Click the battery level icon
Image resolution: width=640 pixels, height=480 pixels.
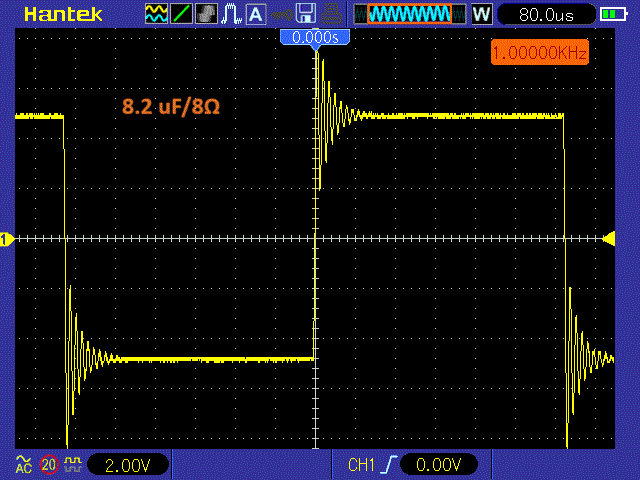pos(613,15)
